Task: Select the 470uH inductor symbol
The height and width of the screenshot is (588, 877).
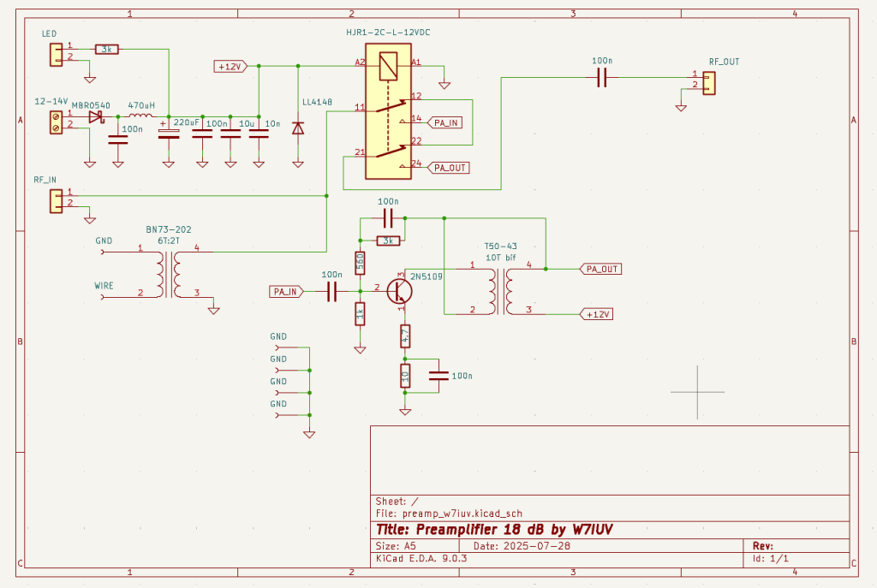Action: 140,115
